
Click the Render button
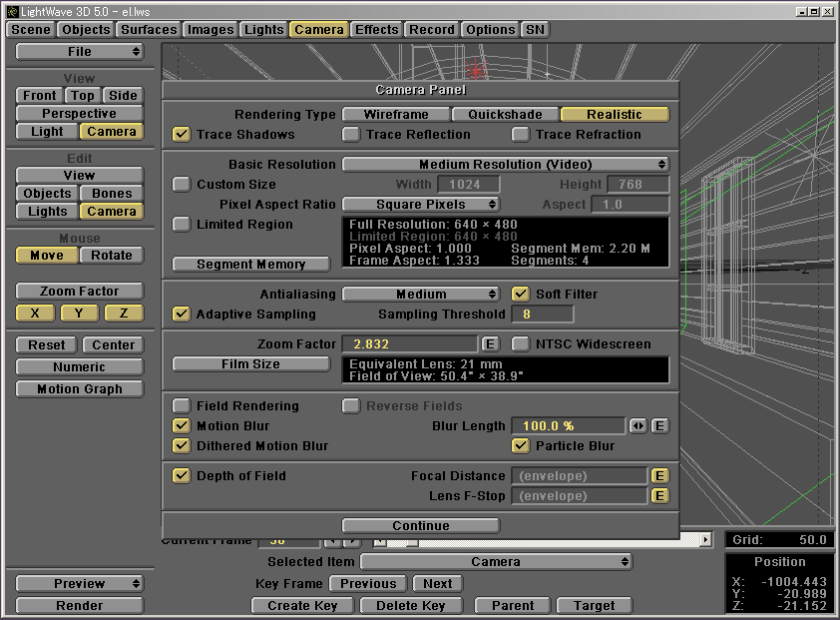coord(79,605)
